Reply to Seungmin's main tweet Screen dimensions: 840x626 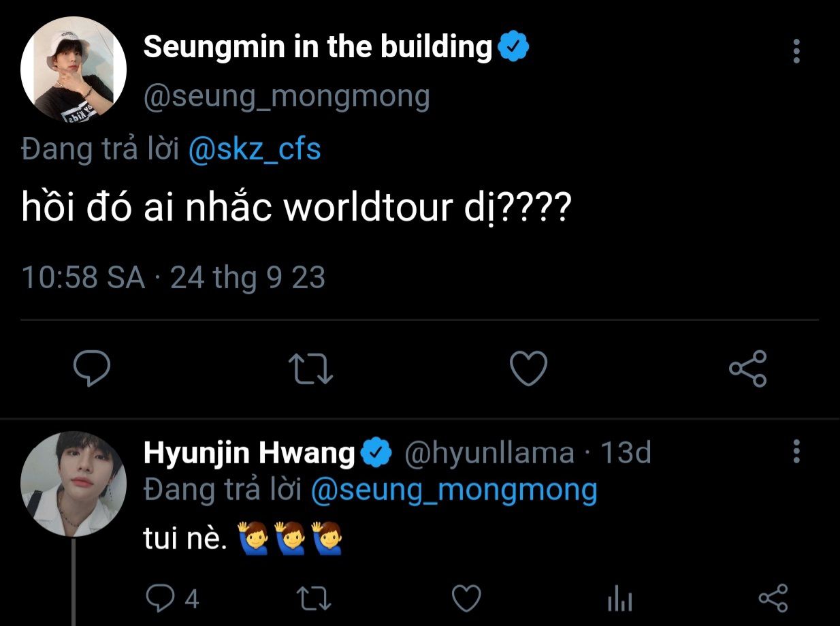point(92,369)
